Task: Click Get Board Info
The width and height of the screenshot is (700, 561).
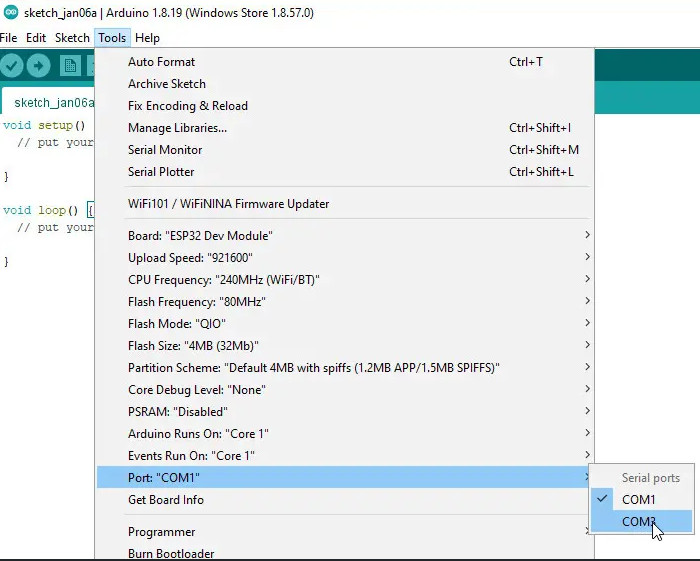Action: pos(166,500)
